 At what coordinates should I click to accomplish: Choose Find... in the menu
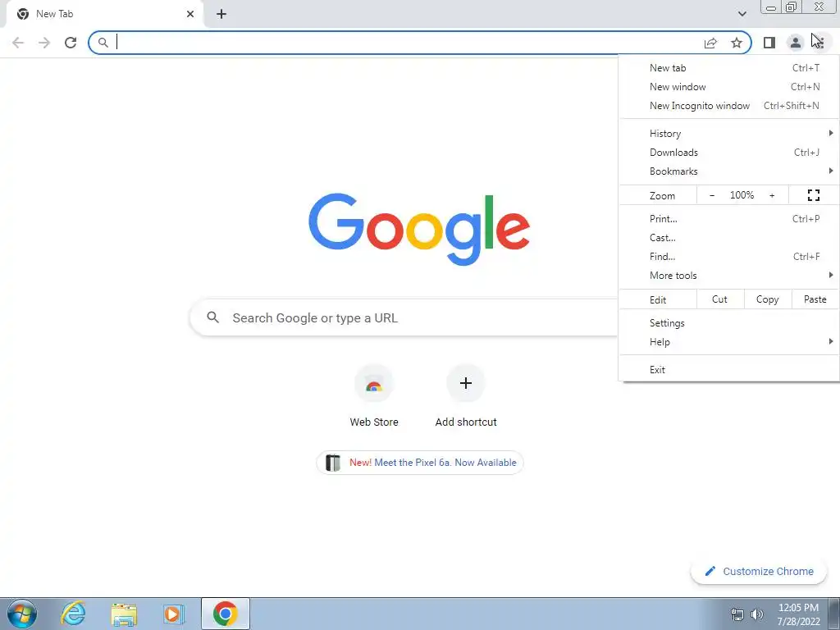(729, 257)
